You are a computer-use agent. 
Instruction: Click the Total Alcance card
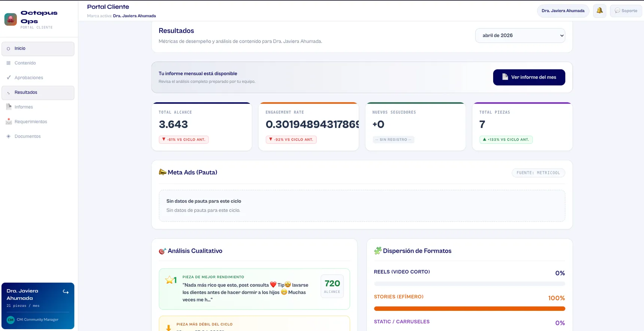pyautogui.click(x=201, y=127)
